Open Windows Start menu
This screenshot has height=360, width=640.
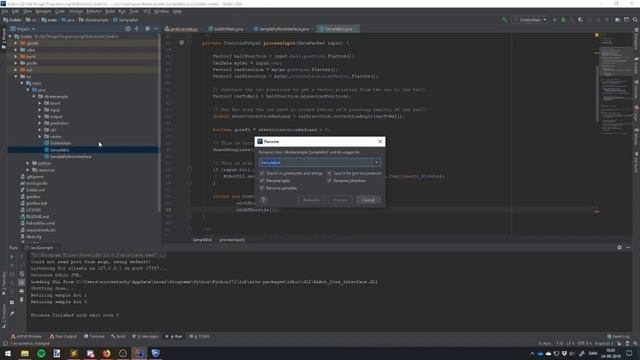coord(8,353)
